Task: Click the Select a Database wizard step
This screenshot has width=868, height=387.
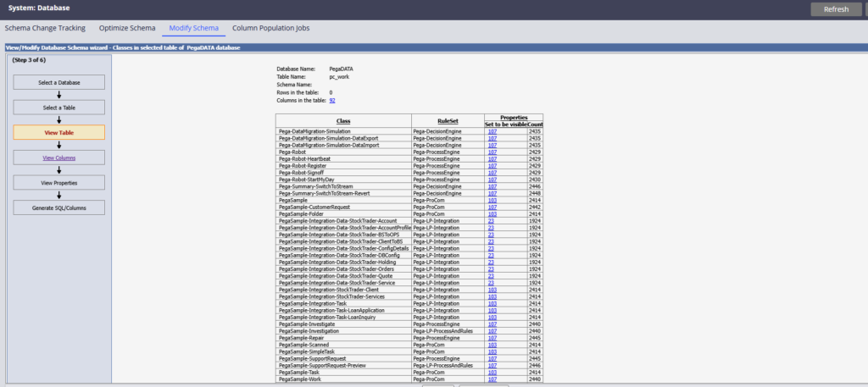Action: (x=59, y=82)
